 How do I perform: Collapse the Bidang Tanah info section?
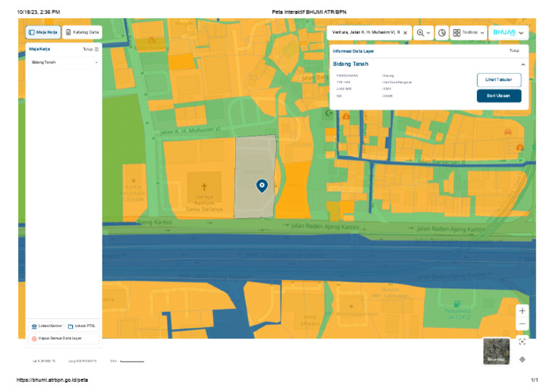click(x=522, y=64)
